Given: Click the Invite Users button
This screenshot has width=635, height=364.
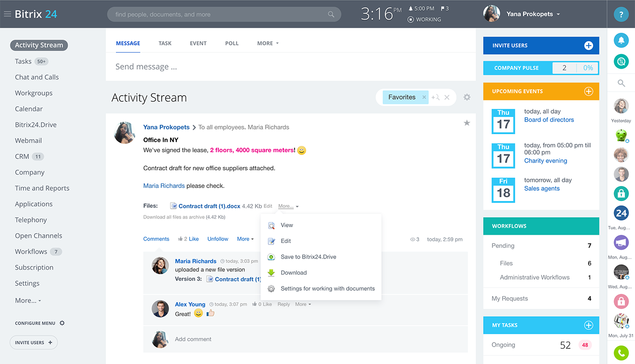Looking at the screenshot, I should [541, 45].
